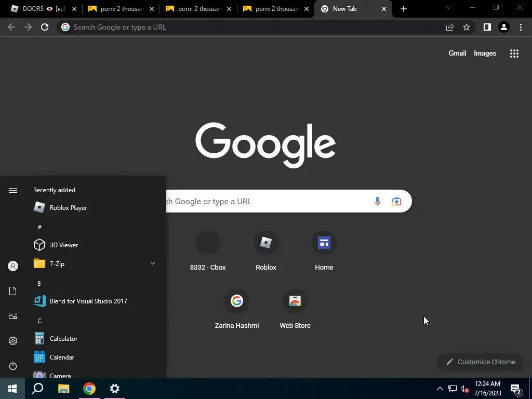
Task: Open the Chrome profile avatar
Action: 504,27
